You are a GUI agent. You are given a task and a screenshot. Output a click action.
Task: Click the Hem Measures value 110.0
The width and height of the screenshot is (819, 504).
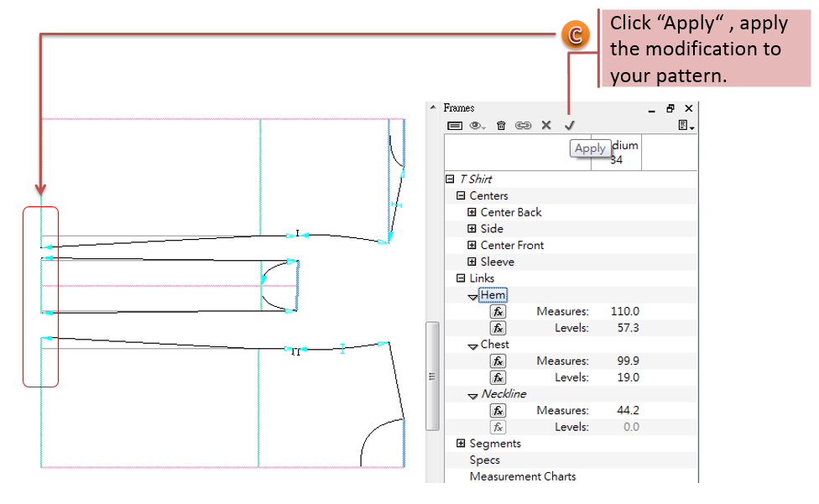click(625, 311)
